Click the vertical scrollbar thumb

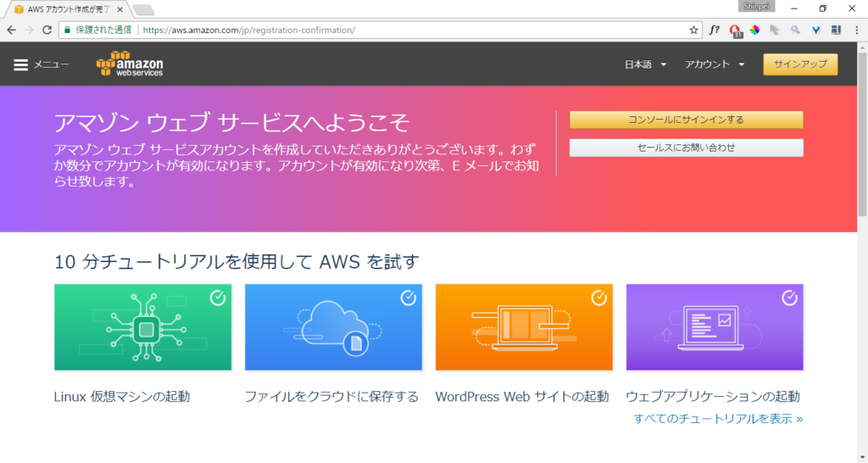[862, 135]
